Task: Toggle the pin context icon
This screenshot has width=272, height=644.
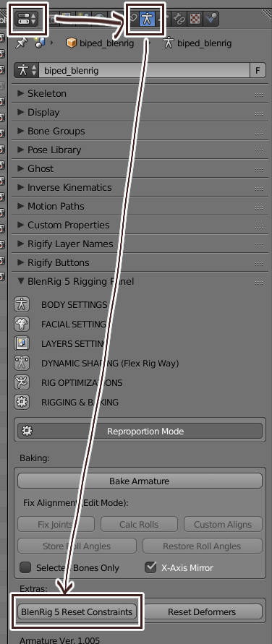Action: pyautogui.click(x=21, y=43)
